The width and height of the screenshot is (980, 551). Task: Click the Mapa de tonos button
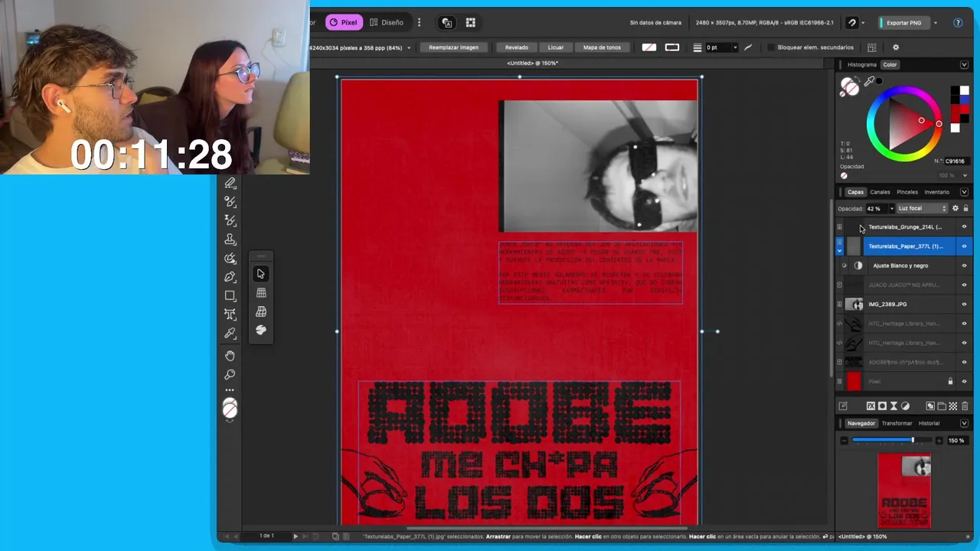(x=602, y=47)
